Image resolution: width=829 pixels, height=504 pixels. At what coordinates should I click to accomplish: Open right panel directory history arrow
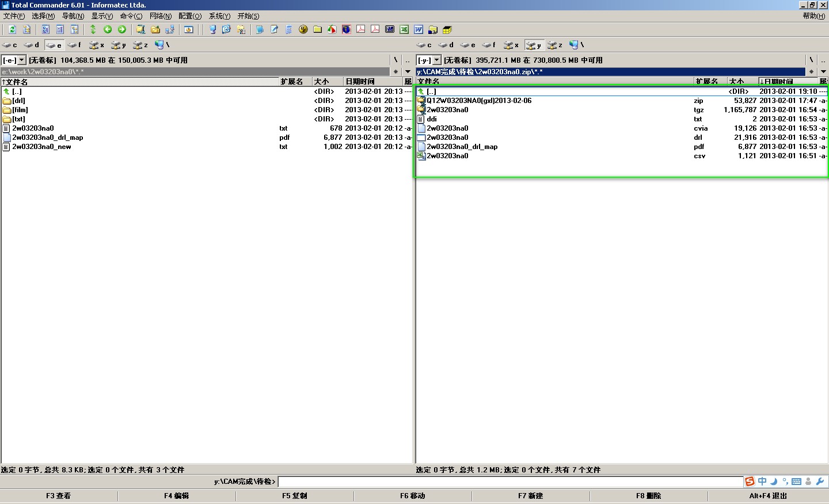(823, 72)
